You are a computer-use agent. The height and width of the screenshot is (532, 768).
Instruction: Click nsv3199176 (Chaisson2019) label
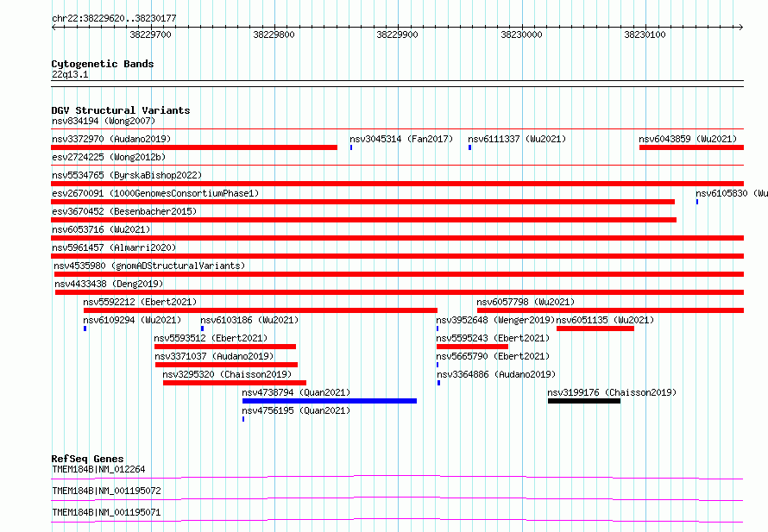pyautogui.click(x=612, y=392)
